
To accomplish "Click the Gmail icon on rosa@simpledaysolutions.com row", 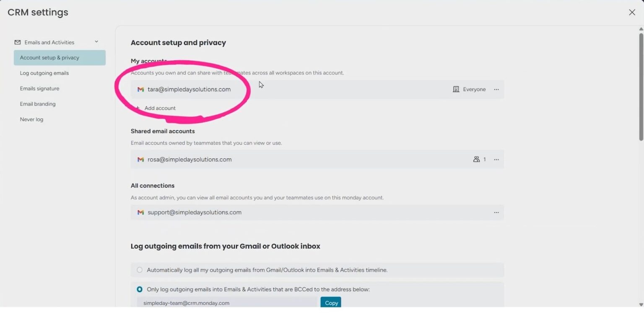I will (x=140, y=159).
